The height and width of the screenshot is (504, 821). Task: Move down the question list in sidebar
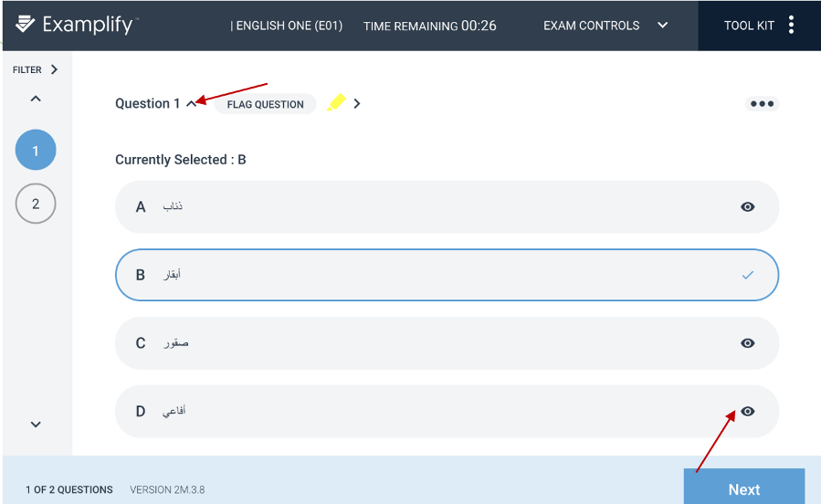coord(36,425)
